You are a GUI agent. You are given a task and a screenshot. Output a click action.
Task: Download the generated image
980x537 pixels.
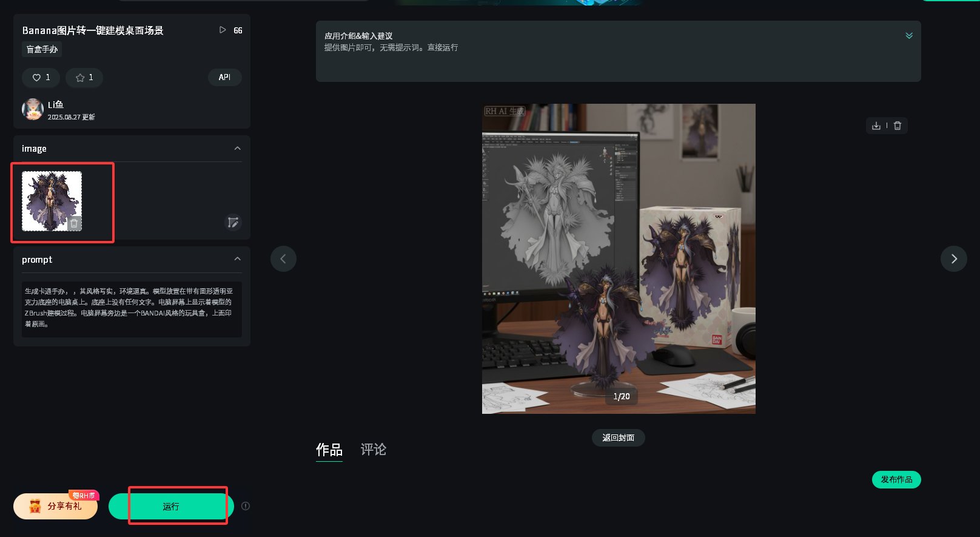click(x=876, y=126)
